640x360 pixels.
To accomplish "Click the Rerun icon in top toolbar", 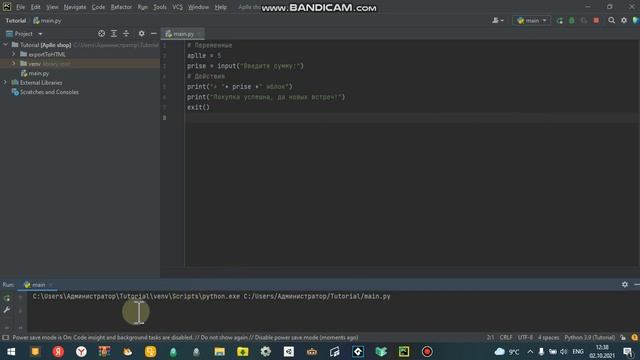I will [x=560, y=20].
